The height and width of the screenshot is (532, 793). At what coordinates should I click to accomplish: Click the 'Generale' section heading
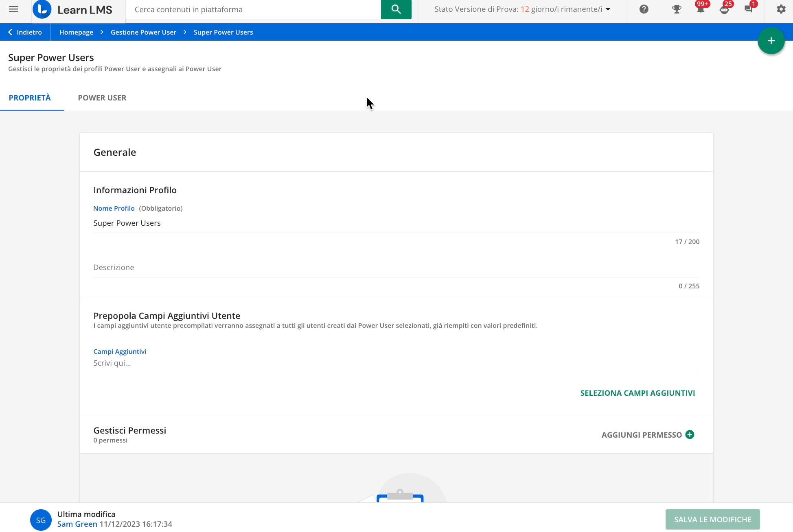(x=115, y=152)
